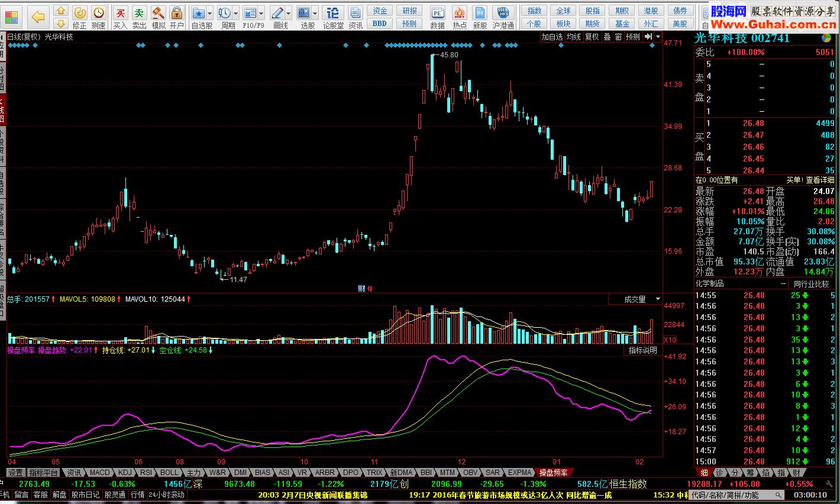This screenshot has width=840, height=504.
Task: Open the 指标平台 tab
Action: pos(44,473)
